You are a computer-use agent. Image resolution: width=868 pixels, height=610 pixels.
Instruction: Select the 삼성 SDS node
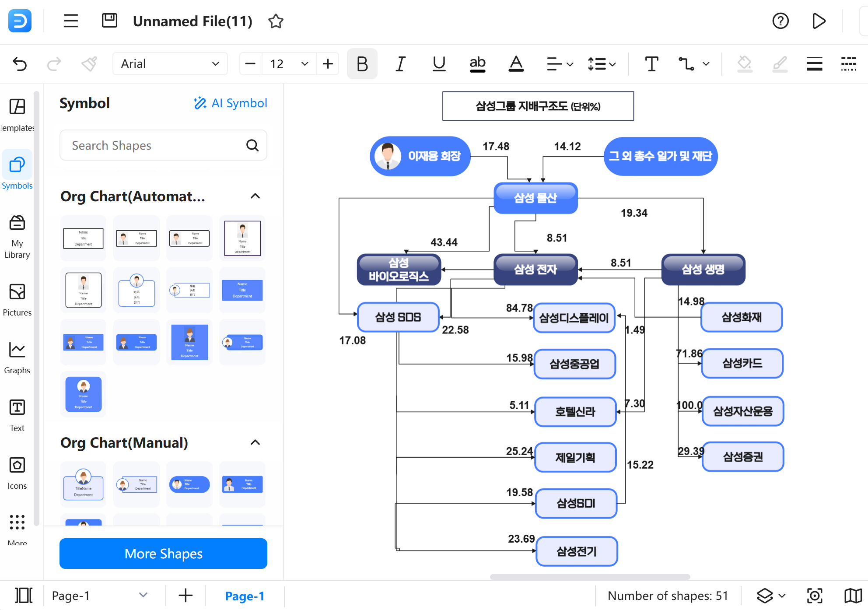click(398, 317)
